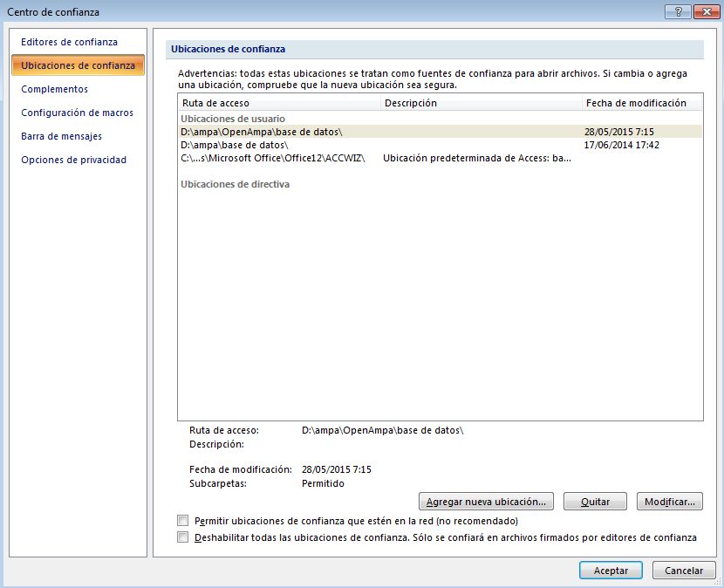Select Ubicaciones de confianza section
The width and height of the screenshot is (724, 588).
pyautogui.click(x=78, y=65)
